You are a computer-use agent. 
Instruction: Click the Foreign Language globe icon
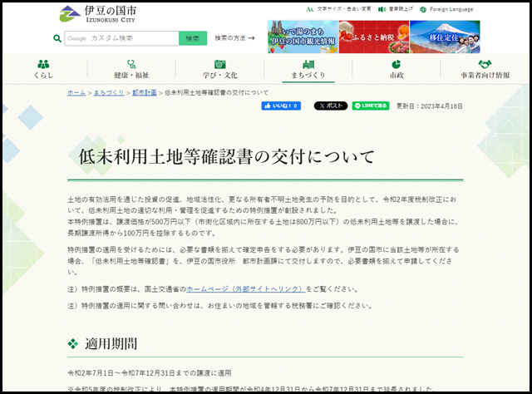click(x=423, y=9)
